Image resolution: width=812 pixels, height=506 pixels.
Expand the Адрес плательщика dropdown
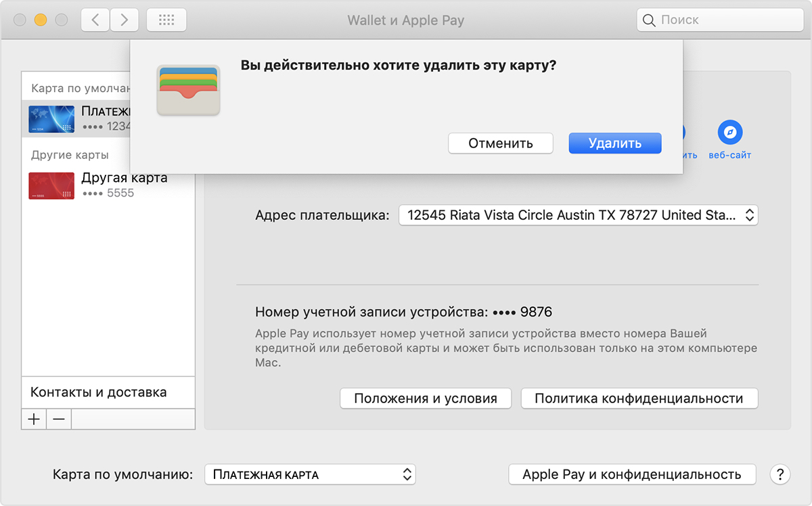pyautogui.click(x=579, y=215)
